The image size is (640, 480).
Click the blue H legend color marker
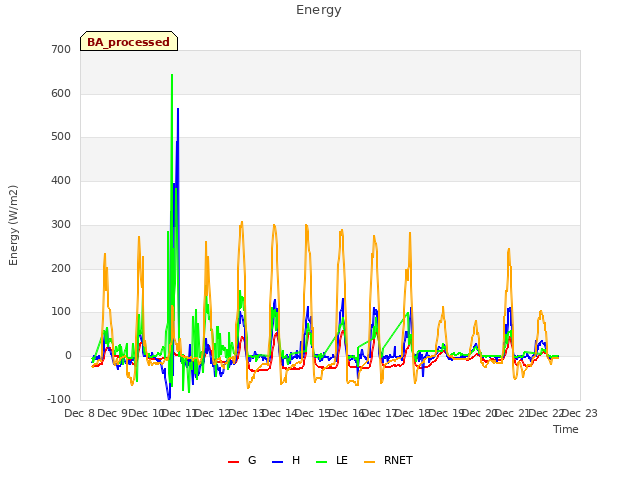277,462
